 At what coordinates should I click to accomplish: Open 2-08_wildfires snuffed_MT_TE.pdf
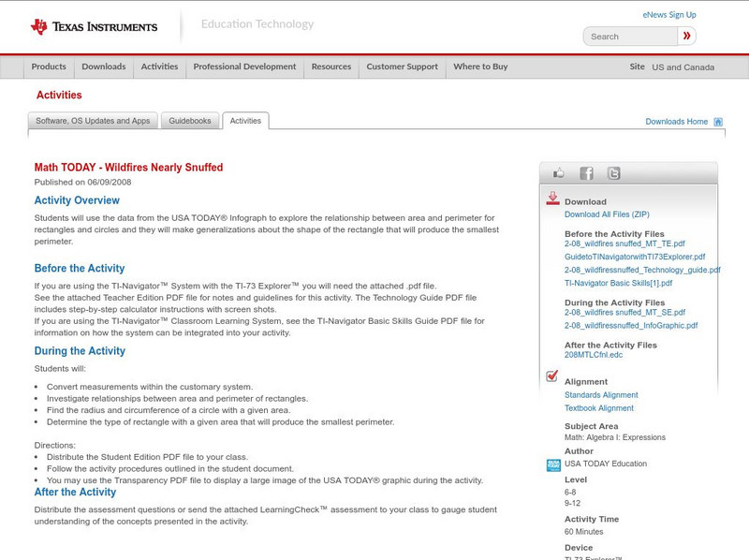tap(624, 243)
